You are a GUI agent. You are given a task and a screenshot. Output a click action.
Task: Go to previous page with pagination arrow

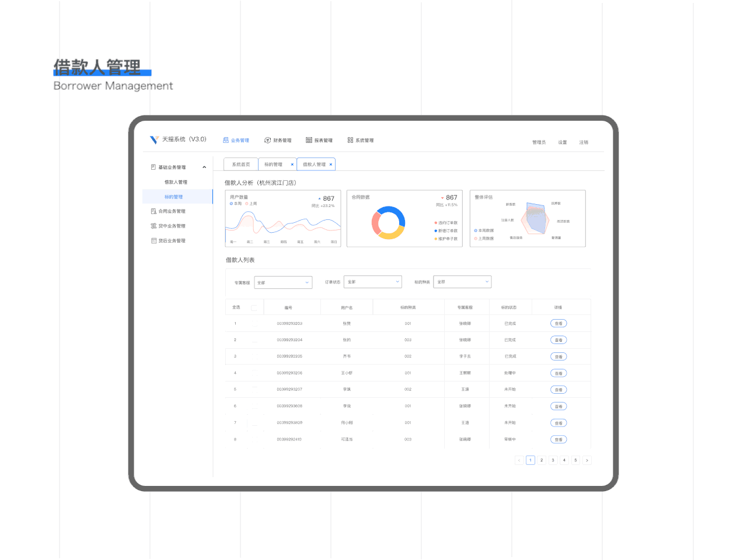click(x=519, y=460)
